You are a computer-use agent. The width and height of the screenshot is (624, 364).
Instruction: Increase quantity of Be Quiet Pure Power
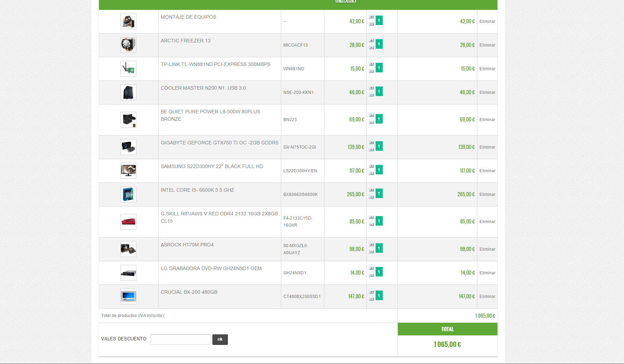[x=371, y=115]
